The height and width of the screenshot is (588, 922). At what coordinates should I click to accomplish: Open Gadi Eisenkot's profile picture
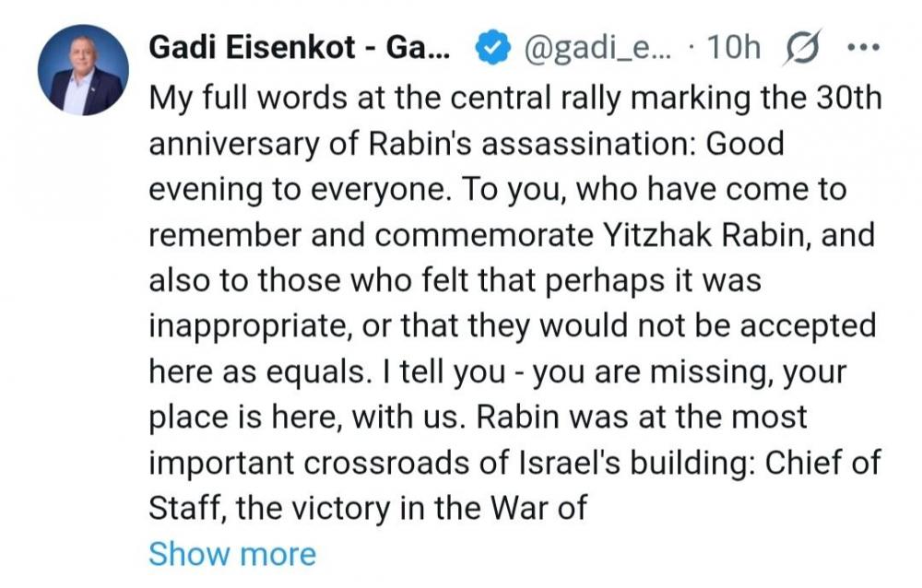pos(83,71)
